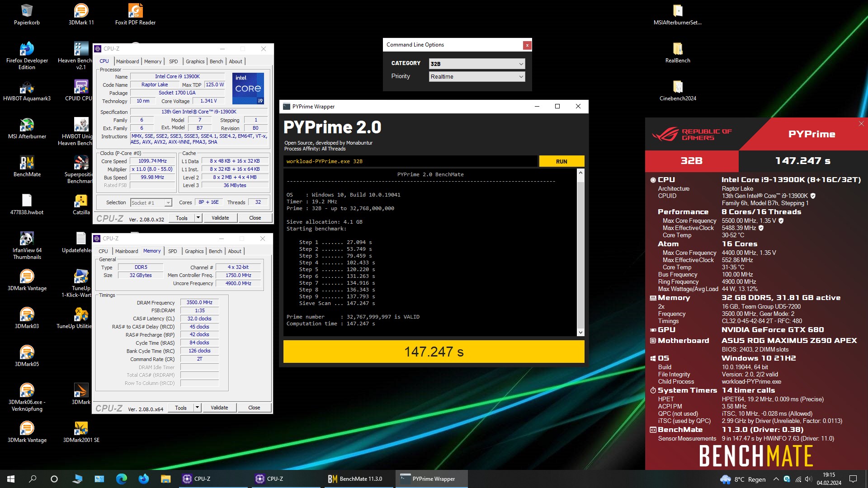Open TuneUp Utilities desktop shortcut
Image resolution: width=868 pixels, height=488 pixels.
(75, 318)
